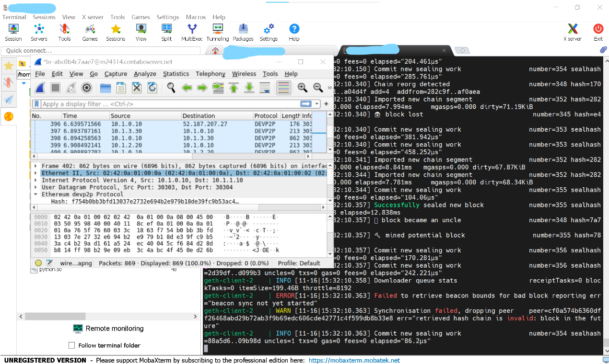609x364 pixels.
Task: Open MobaXterm MultiExec mode
Action: [192, 32]
